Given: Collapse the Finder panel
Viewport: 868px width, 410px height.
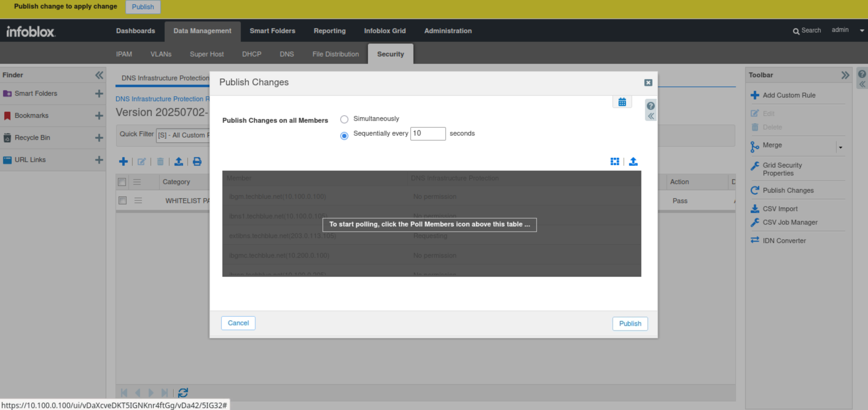Looking at the screenshot, I should [99, 75].
